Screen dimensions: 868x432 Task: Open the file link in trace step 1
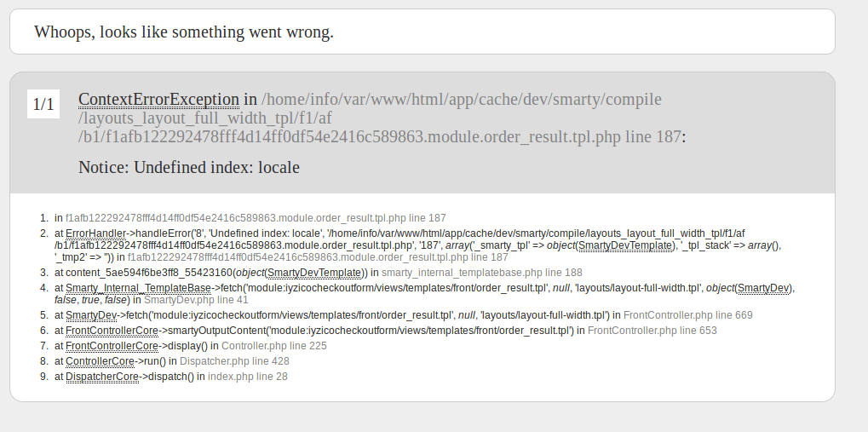[x=256, y=218]
